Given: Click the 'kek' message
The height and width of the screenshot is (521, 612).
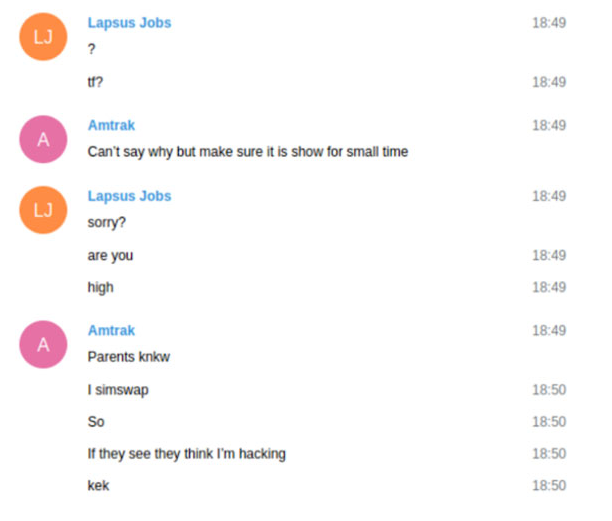Looking at the screenshot, I should [98, 485].
